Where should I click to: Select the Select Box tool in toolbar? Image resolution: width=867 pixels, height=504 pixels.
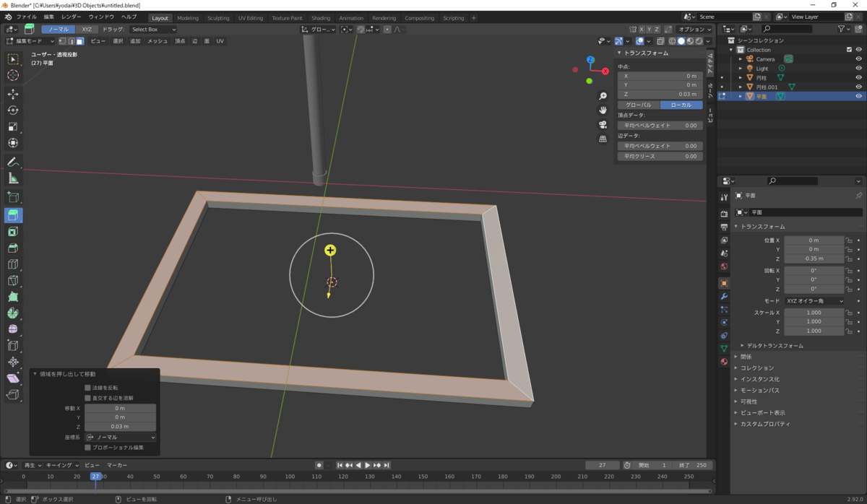coord(13,59)
